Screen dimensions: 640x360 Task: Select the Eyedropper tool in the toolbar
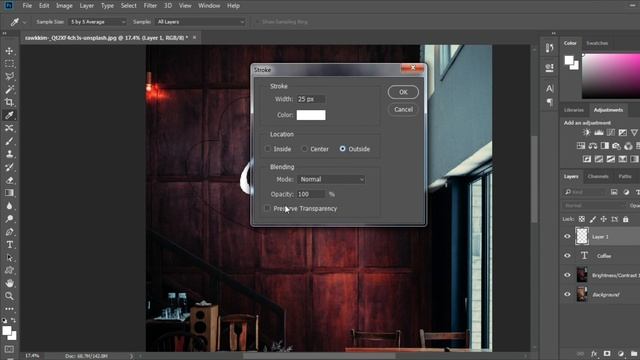(9, 115)
